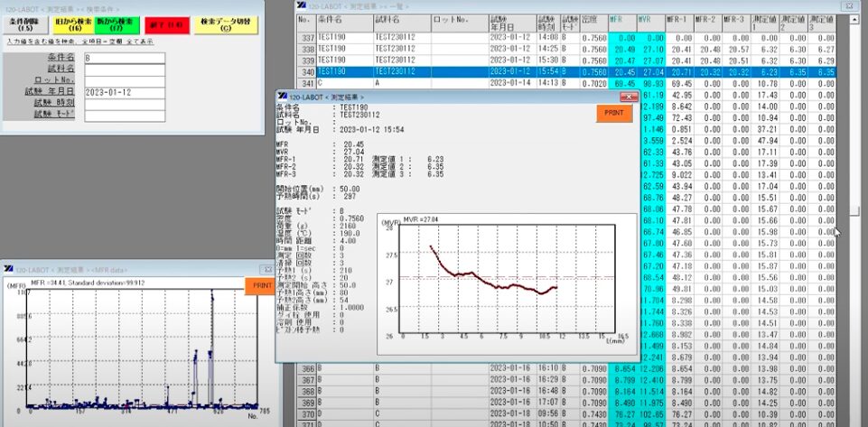Click the 条件名 input field containing B

(x=124, y=58)
